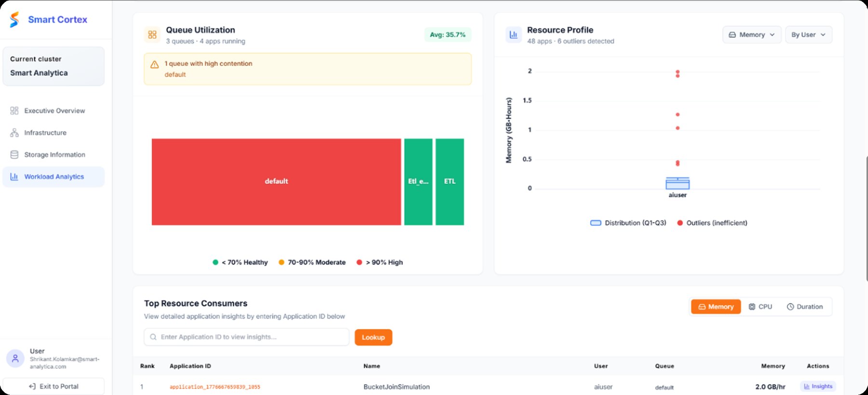
Task: Click the Current cluster Smart Analytica card
Action: pos(54,66)
